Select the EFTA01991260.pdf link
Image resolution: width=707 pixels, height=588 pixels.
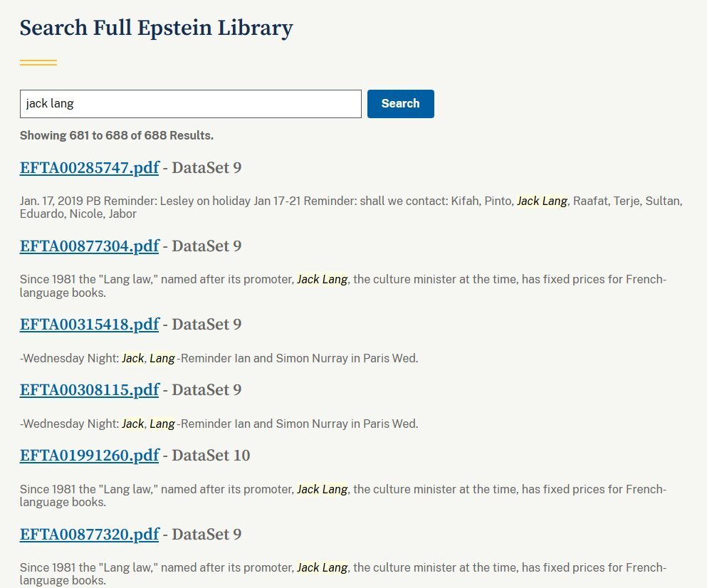coord(89,456)
